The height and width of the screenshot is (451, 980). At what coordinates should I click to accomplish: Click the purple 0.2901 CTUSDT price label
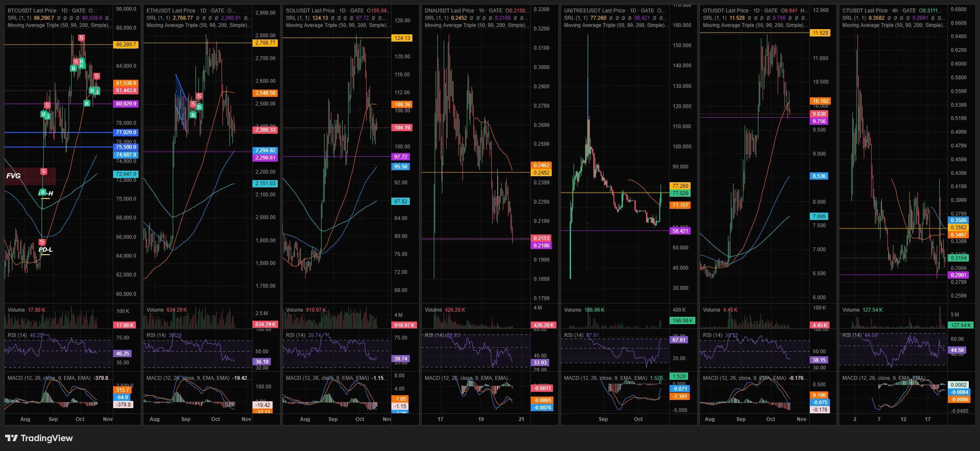point(959,275)
